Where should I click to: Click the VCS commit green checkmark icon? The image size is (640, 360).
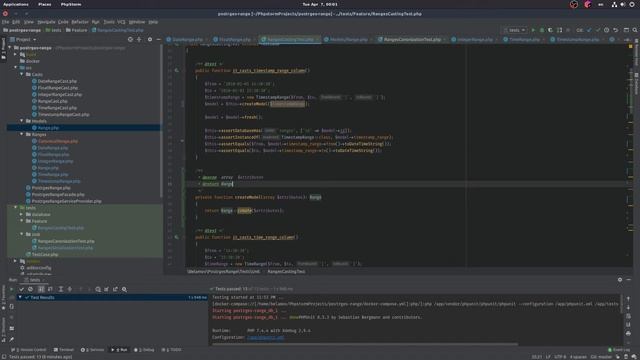(598, 30)
